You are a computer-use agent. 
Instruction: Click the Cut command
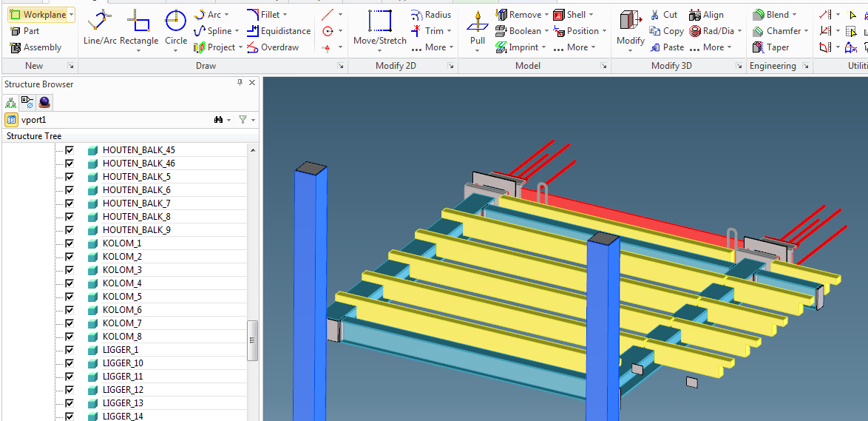(663, 15)
